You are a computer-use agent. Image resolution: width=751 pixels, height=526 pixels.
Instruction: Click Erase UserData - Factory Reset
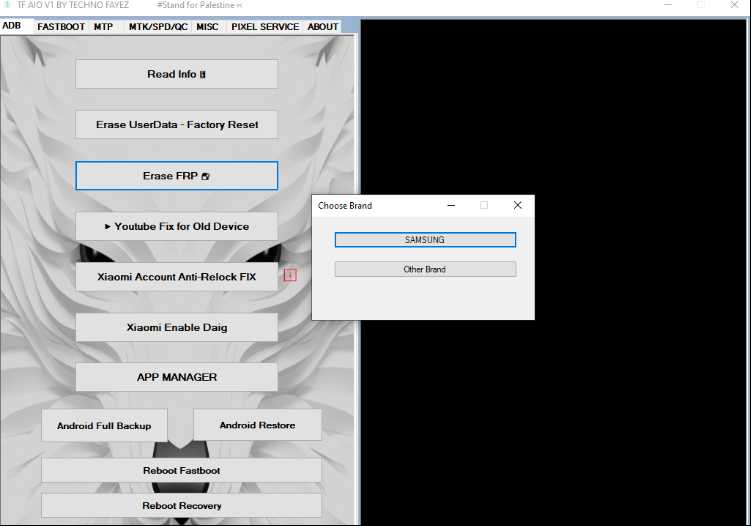pyautogui.click(x=176, y=125)
